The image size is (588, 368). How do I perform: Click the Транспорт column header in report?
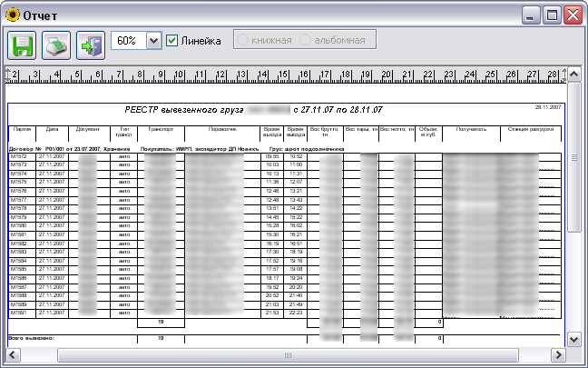(x=160, y=129)
